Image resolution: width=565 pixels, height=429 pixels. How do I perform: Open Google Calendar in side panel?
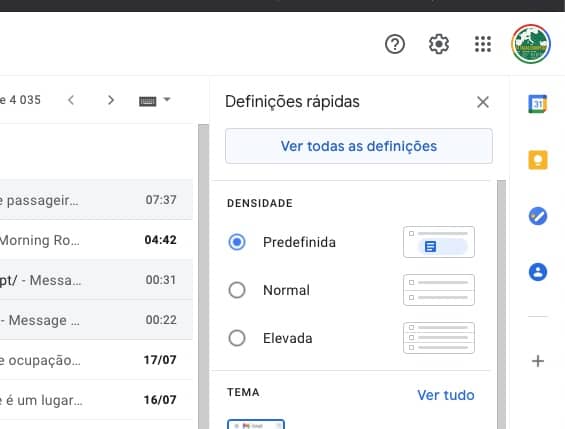pyautogui.click(x=538, y=104)
